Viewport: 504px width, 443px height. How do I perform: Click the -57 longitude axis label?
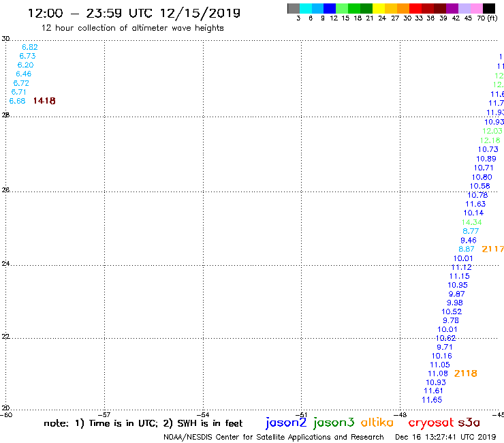pos(104,415)
